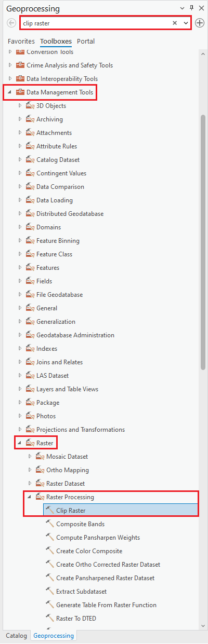Click the Extract Subdataset tool icon
208x644 pixels.
point(50,592)
